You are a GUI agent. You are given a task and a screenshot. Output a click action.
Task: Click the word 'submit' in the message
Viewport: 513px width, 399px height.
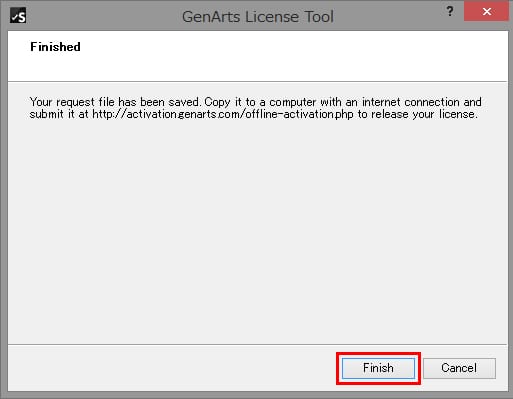(46, 114)
